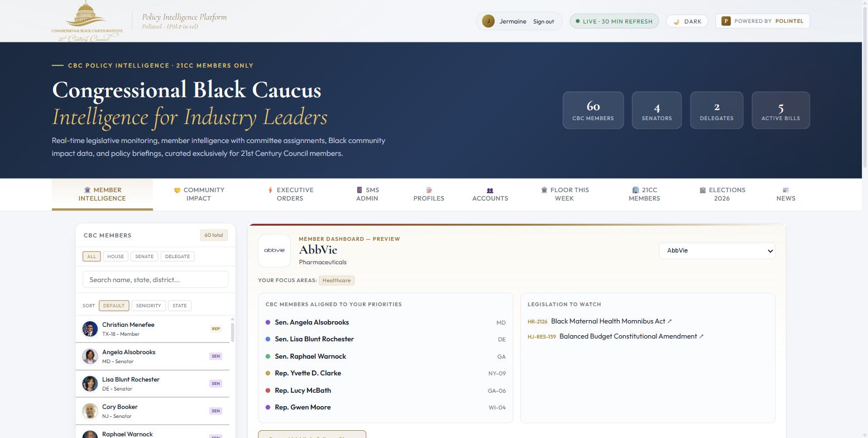Image resolution: width=868 pixels, height=438 pixels.
Task: Select Sen. Angela Alsobrooks in aligned members
Action: click(x=386, y=322)
